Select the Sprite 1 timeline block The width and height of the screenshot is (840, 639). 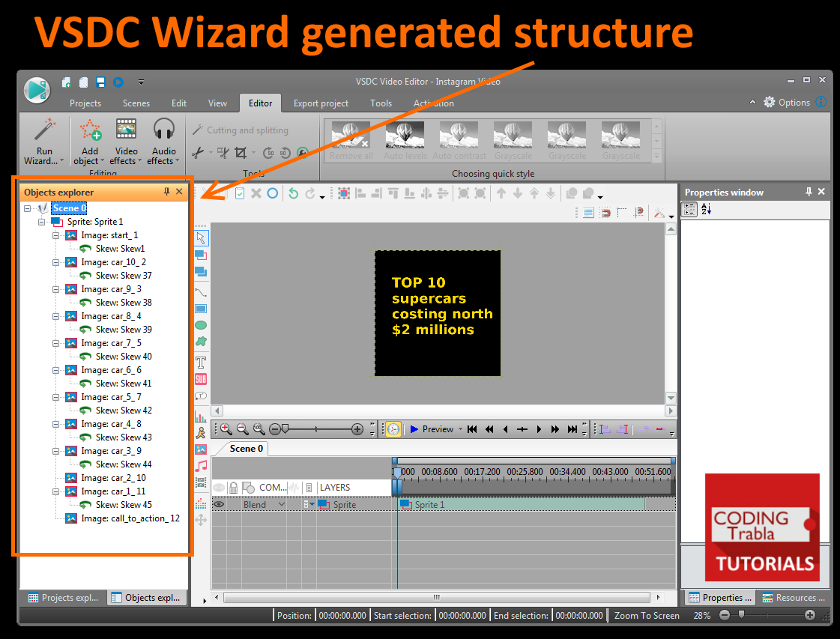pyautogui.click(x=522, y=505)
